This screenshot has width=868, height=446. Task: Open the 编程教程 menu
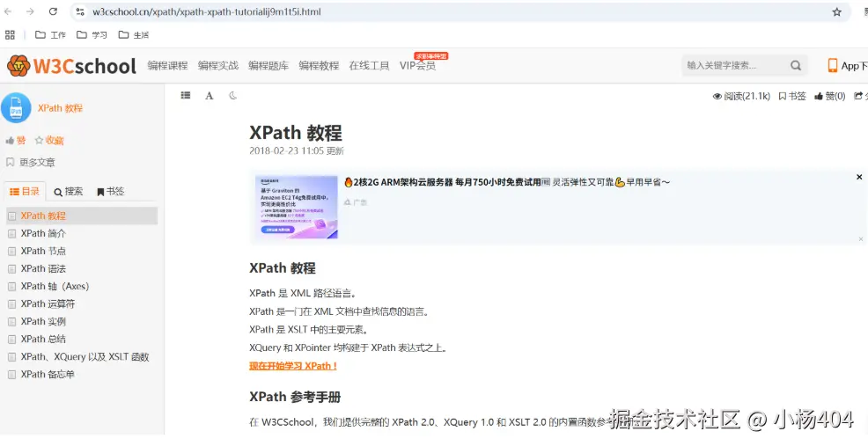[319, 65]
